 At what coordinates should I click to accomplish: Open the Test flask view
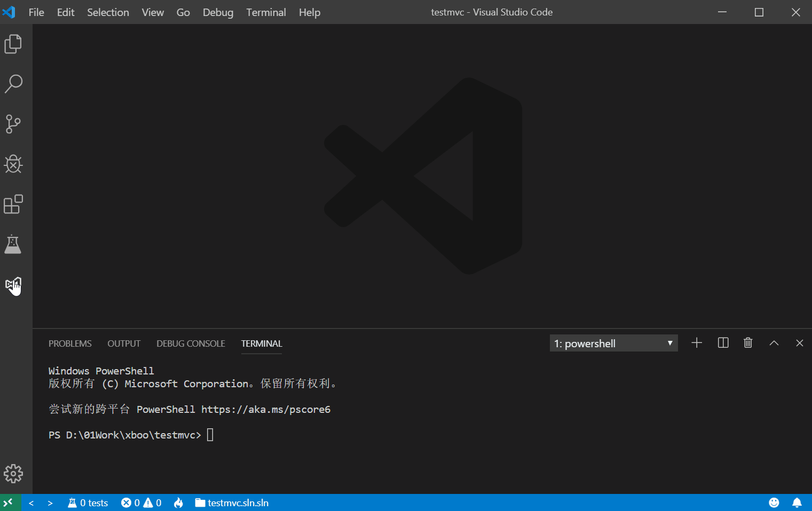(x=13, y=244)
